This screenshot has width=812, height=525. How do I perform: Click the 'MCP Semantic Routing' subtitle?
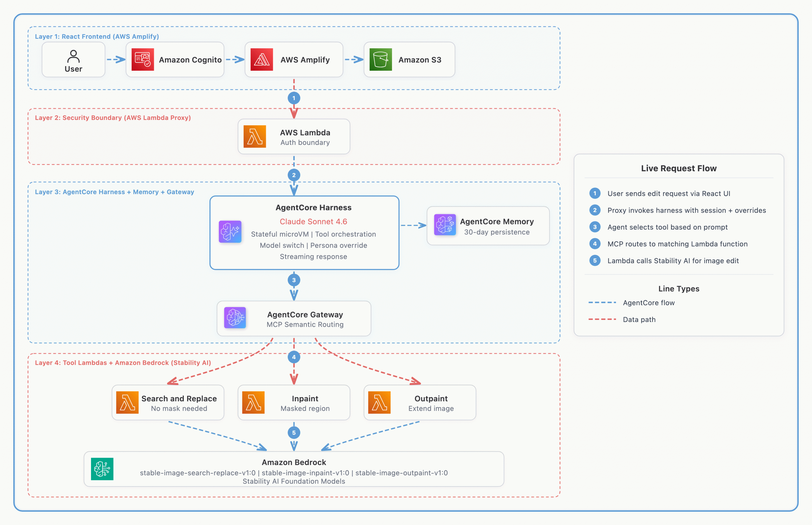(x=305, y=325)
